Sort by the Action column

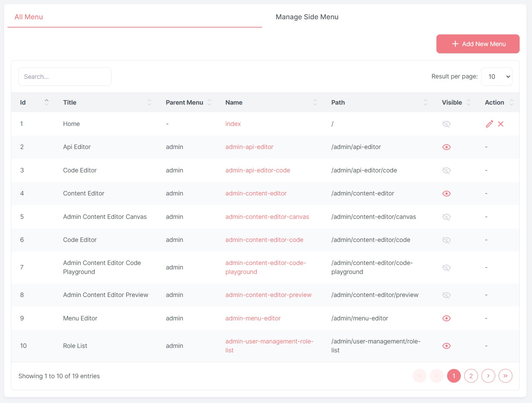(x=511, y=102)
